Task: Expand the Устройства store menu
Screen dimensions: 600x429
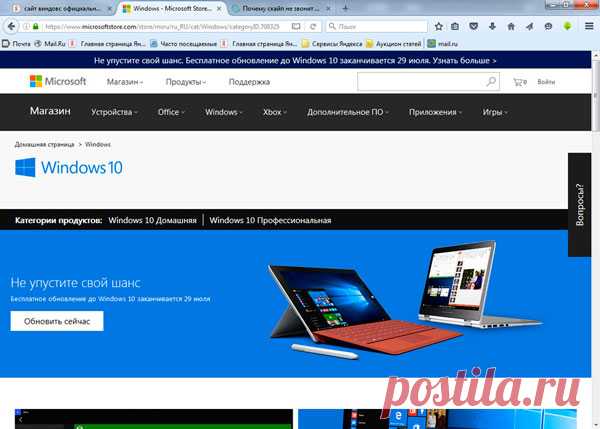Action: 114,112
